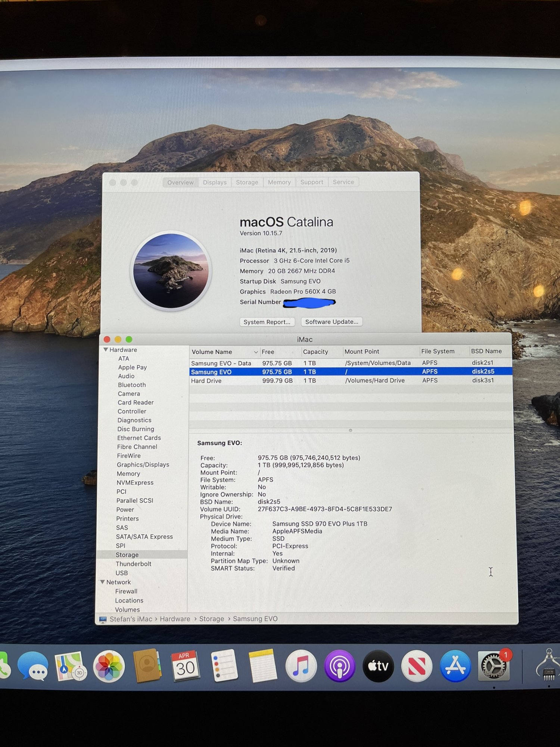
Task: Open the Podcasts app icon
Action: [339, 666]
